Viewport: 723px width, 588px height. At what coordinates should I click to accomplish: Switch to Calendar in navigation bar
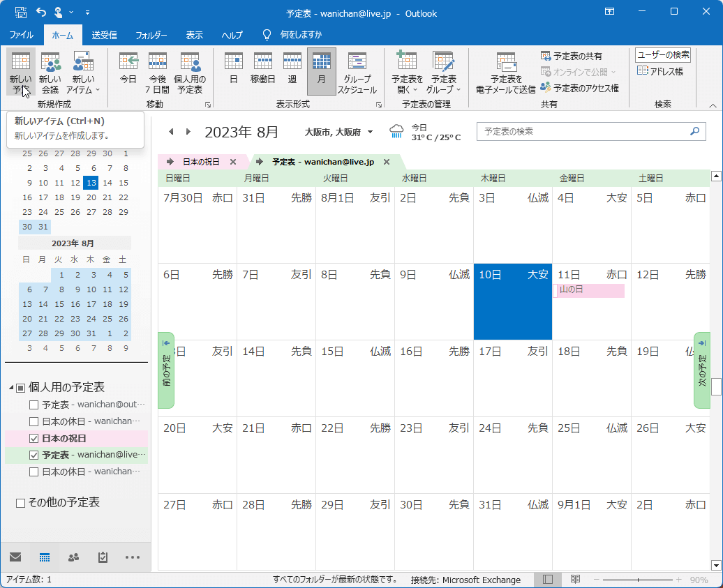44,557
